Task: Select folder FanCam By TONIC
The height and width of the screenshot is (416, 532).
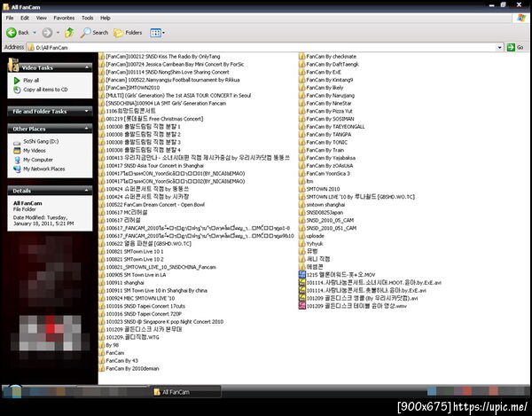Action: 323,143
